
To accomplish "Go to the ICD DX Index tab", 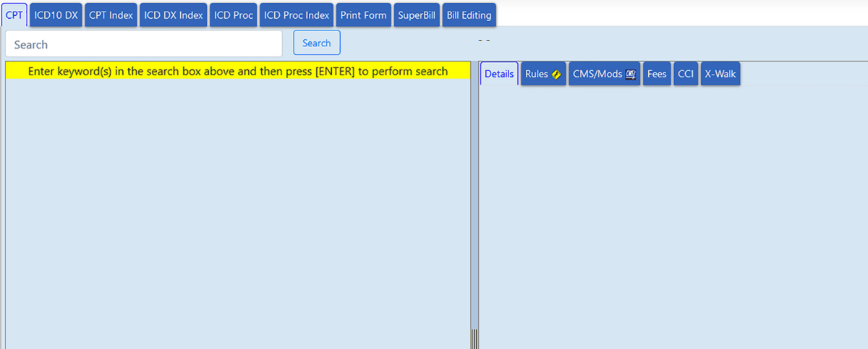I will [174, 15].
